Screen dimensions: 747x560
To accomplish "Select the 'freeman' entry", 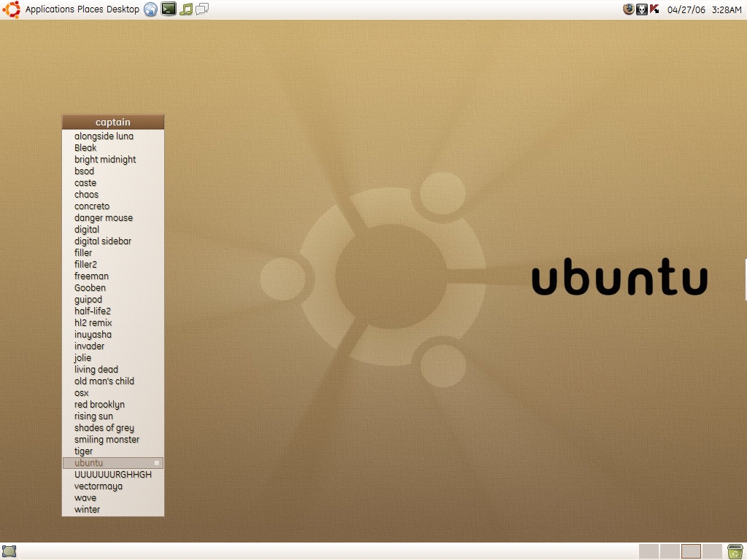I will 113,276.
